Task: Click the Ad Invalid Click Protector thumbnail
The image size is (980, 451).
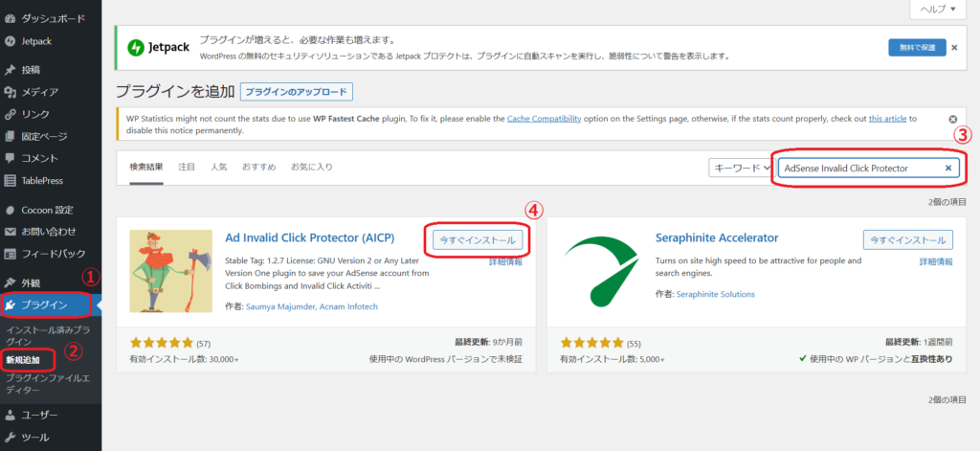Action: point(171,271)
